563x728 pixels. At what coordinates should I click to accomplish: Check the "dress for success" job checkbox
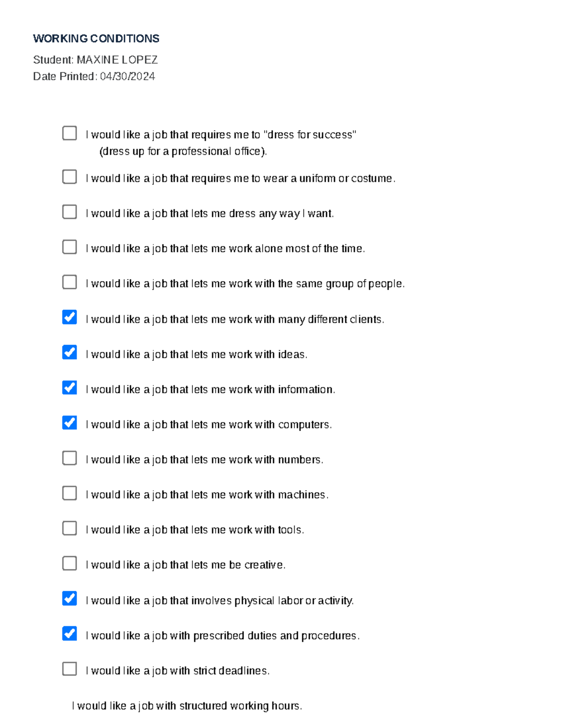(x=69, y=133)
